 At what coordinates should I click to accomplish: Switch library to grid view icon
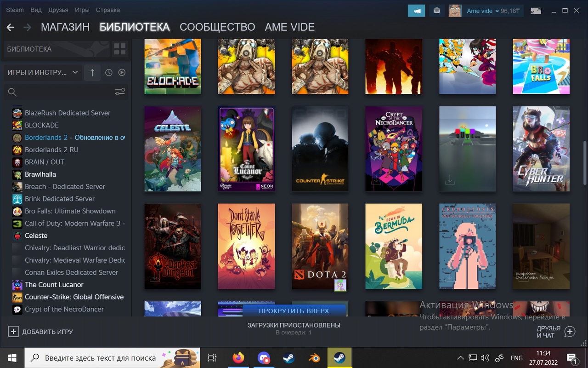click(x=119, y=49)
